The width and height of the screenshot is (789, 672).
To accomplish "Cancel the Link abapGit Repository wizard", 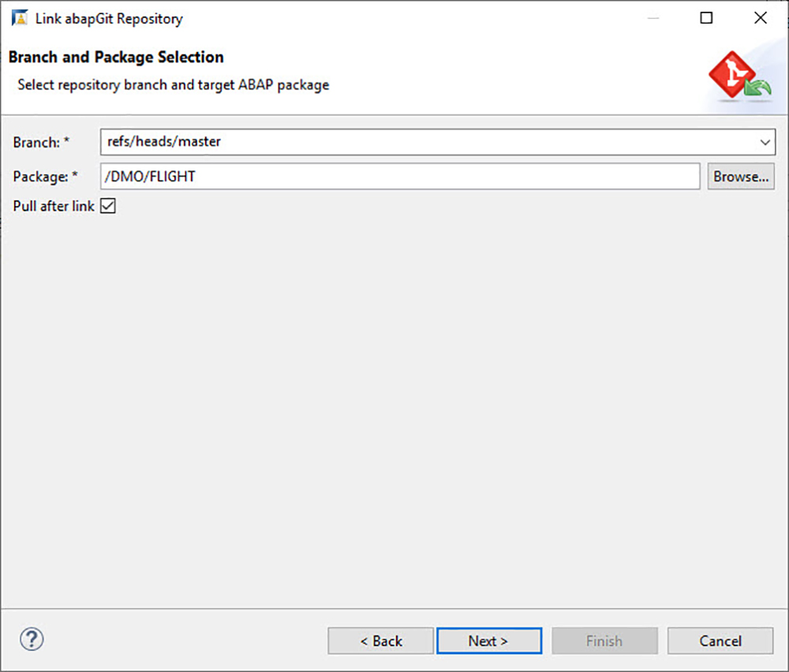I will coord(720,640).
